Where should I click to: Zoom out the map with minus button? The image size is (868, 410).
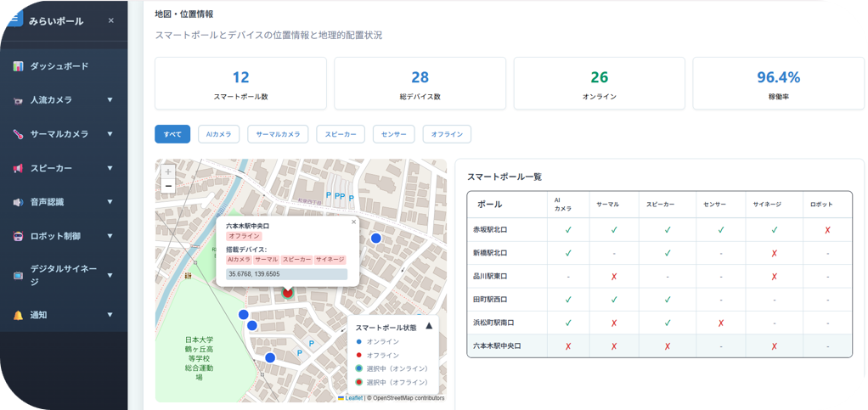pyautogui.click(x=168, y=186)
